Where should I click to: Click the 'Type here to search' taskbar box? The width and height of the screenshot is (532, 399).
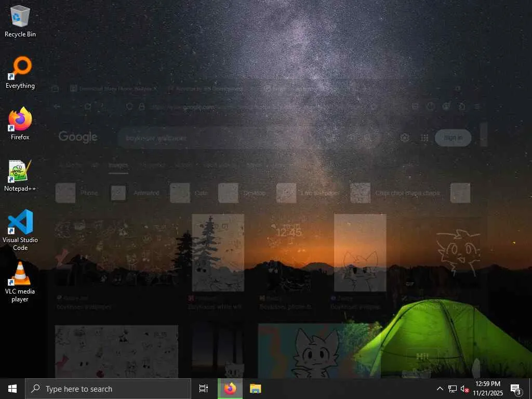click(x=108, y=389)
